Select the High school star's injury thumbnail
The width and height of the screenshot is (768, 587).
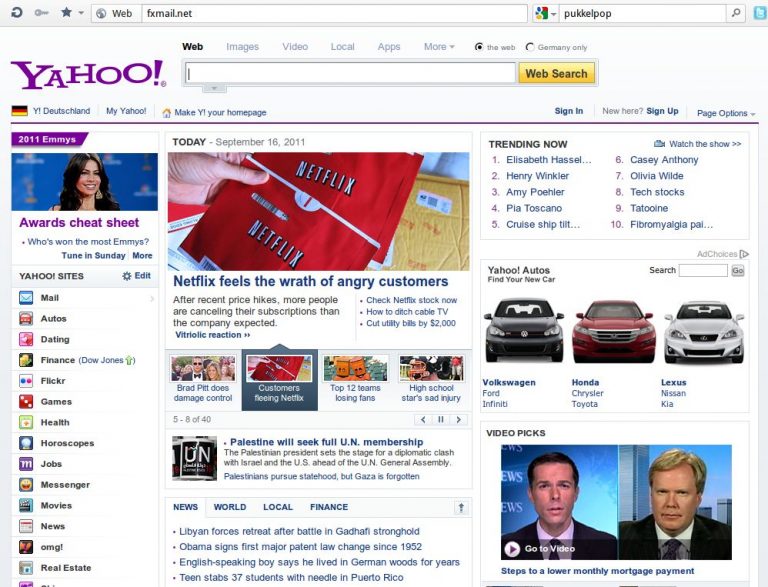point(431,368)
